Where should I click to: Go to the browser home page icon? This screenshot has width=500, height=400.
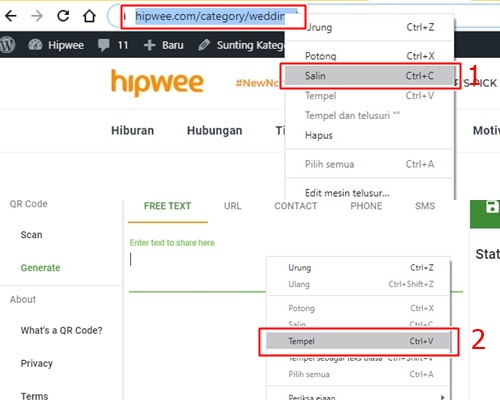(89, 16)
